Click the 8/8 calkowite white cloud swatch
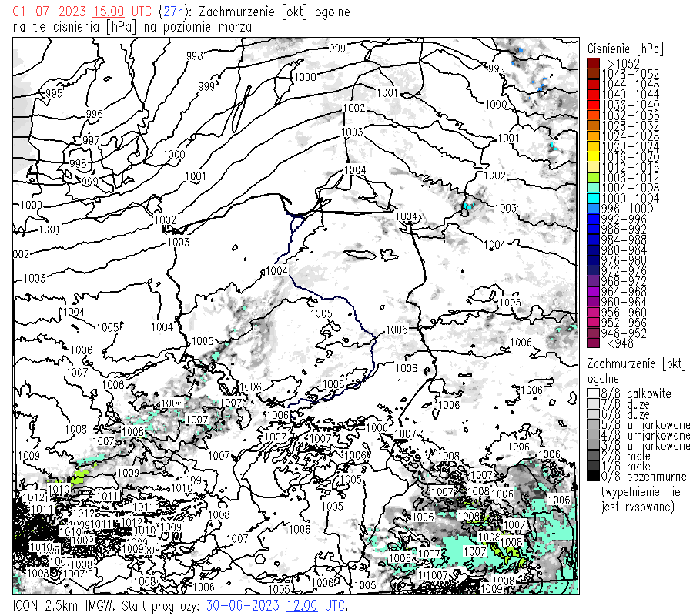 coord(593,393)
